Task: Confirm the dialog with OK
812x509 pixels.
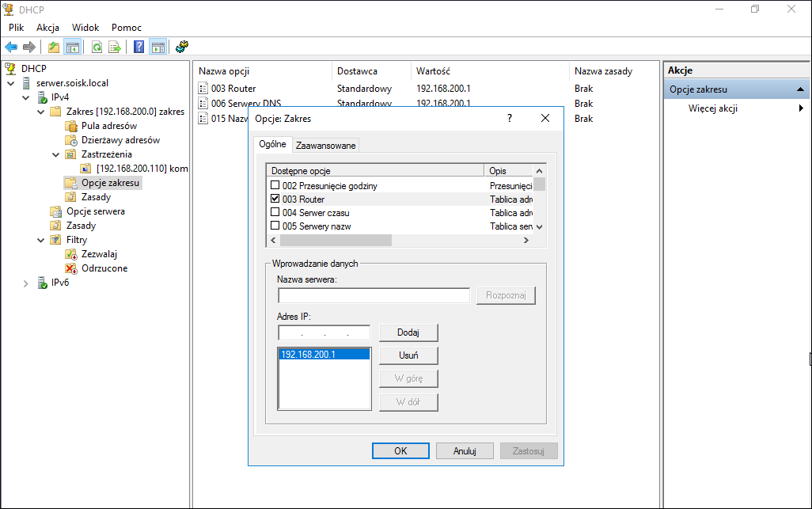Action: (x=400, y=451)
